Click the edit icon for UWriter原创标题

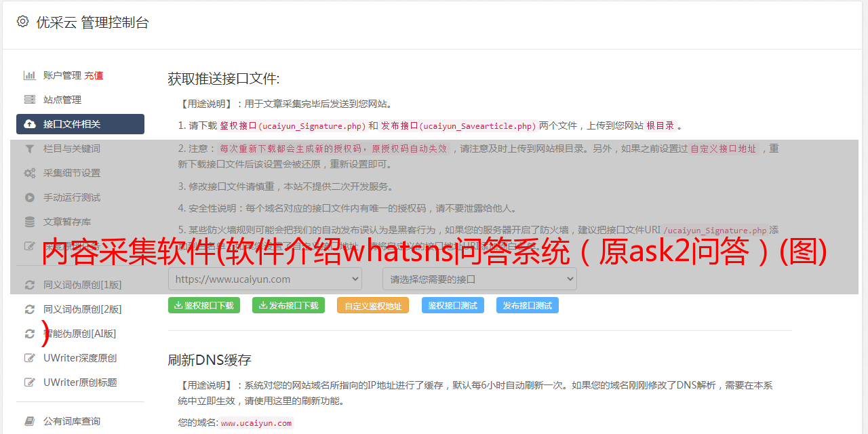pos(30,382)
